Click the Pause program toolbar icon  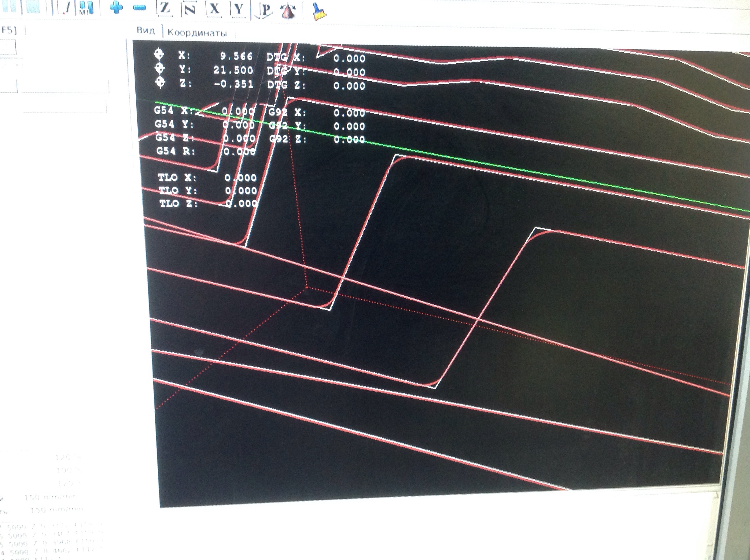pyautogui.click(x=10, y=6)
